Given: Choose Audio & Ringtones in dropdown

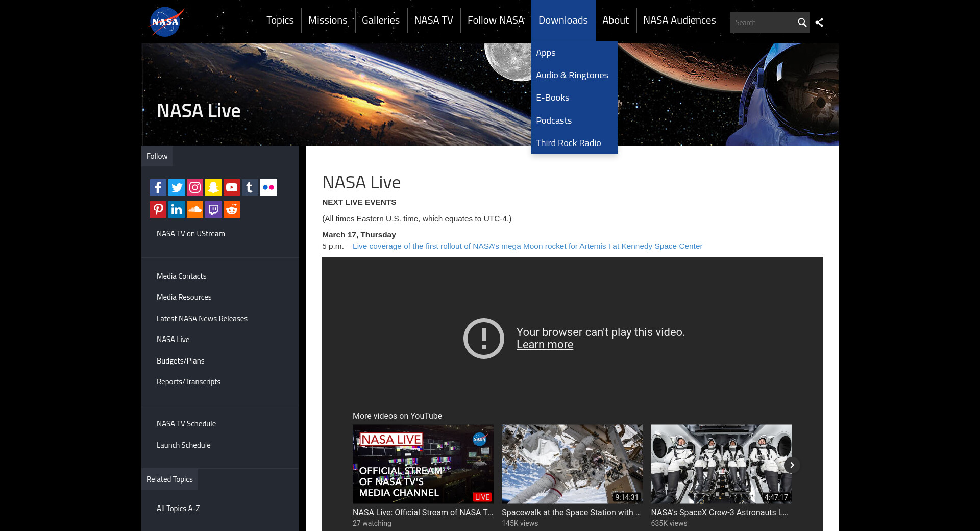Looking at the screenshot, I should 572,75.
